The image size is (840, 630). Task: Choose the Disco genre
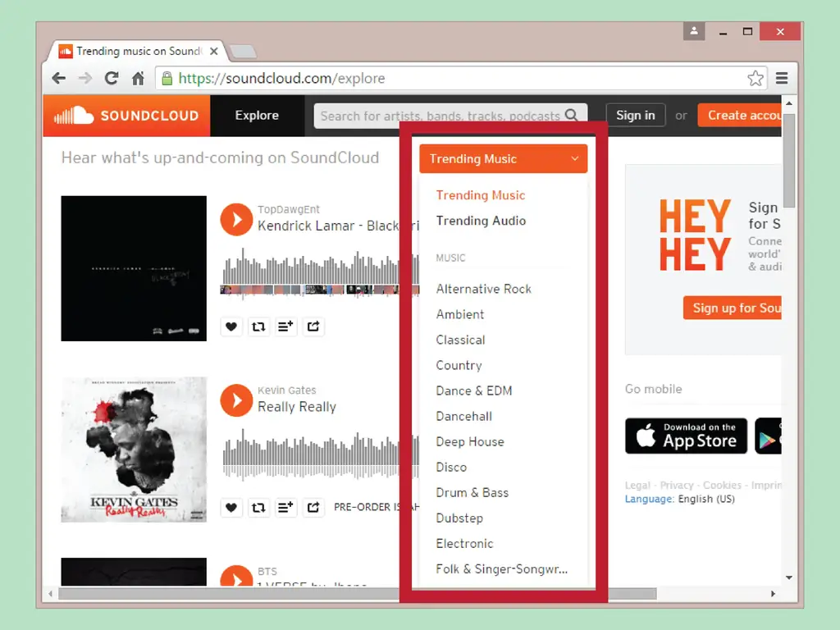[x=451, y=467]
